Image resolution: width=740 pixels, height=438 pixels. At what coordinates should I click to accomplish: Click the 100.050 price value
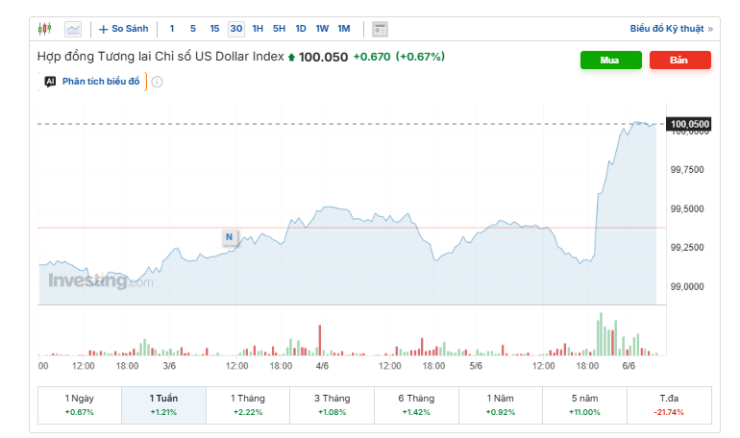323,57
